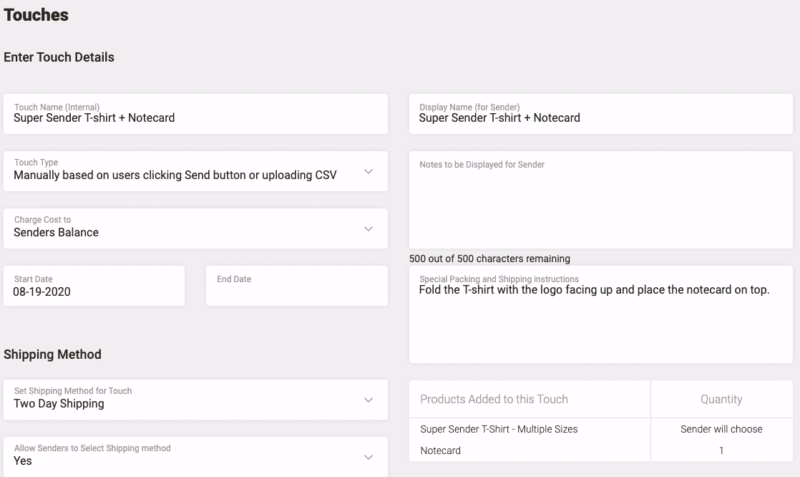800x477 pixels.
Task: Click the Notecard product row
Action: (441, 451)
